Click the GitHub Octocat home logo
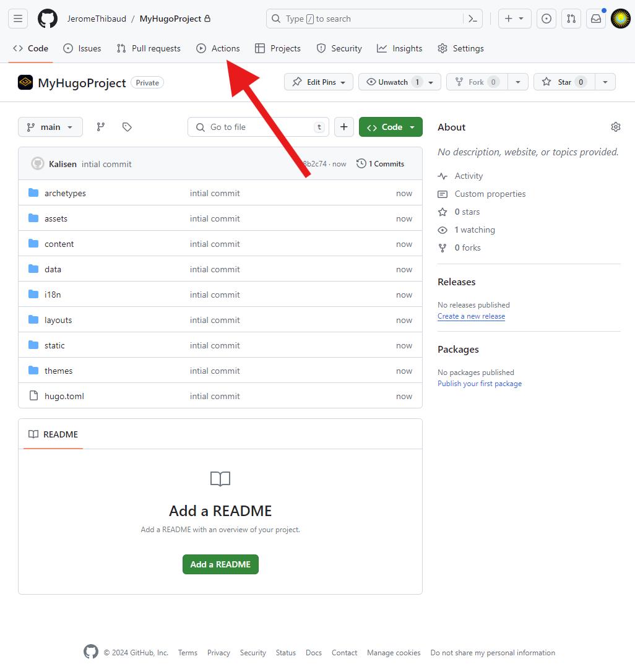 click(48, 19)
